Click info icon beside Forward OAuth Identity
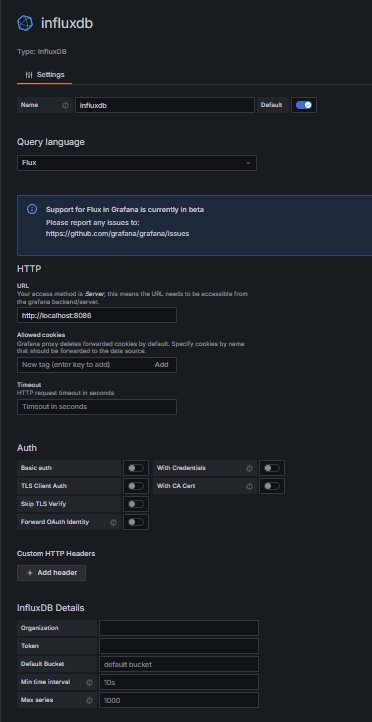Image resolution: width=372 pixels, height=722 pixels. tap(113, 523)
